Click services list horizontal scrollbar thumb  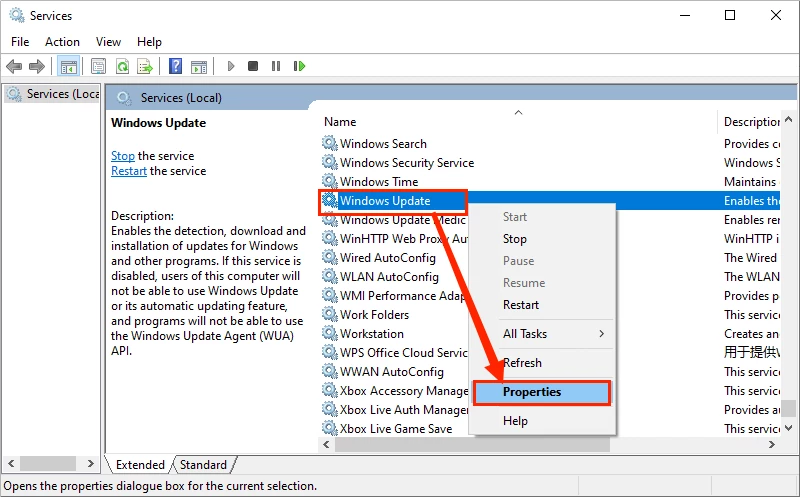[472, 444]
